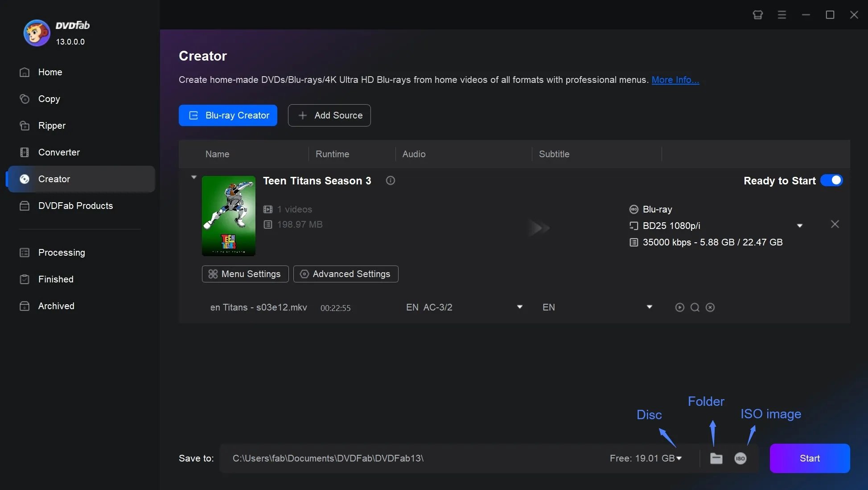
Task: Select the Copy module
Action: pos(49,99)
